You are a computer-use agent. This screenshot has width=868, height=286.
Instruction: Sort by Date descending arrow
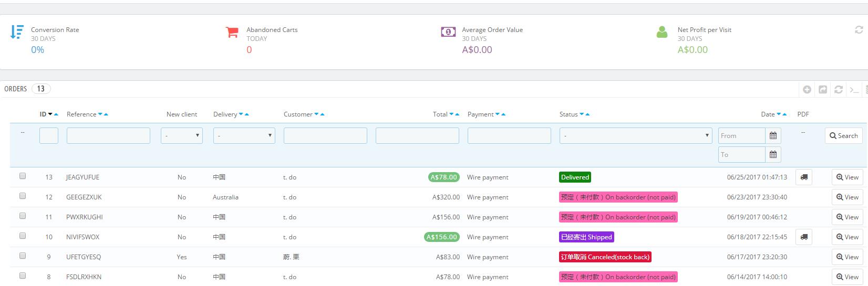[779, 114]
